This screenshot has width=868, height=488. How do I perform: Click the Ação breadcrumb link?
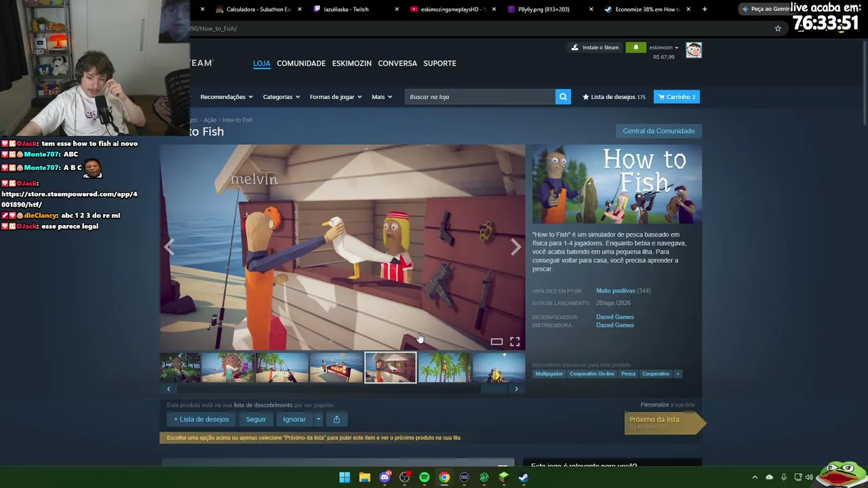(210, 120)
